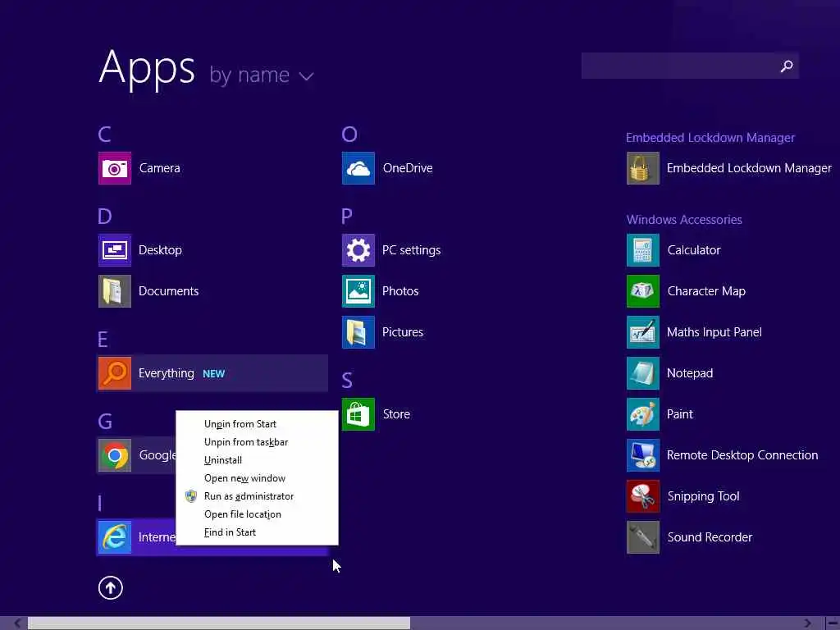Choose Unpin from taskbar
The height and width of the screenshot is (630, 840).
coord(246,442)
